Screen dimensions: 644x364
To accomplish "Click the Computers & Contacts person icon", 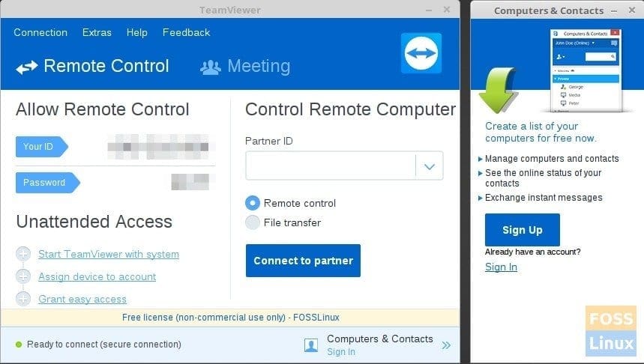I will (311, 345).
